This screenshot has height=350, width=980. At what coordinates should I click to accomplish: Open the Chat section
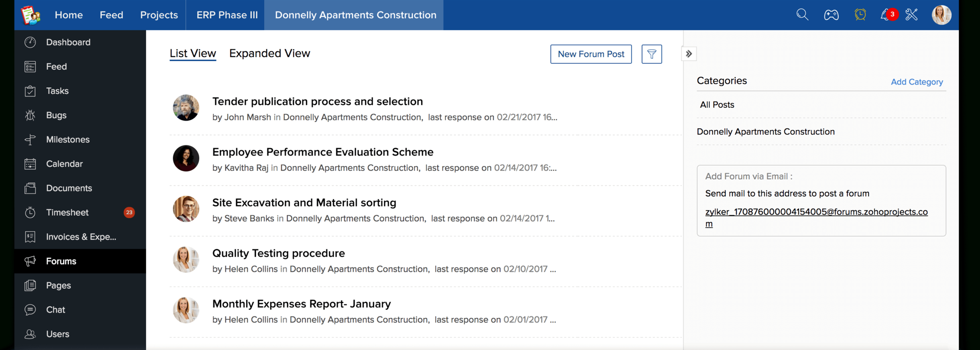coord(55,310)
